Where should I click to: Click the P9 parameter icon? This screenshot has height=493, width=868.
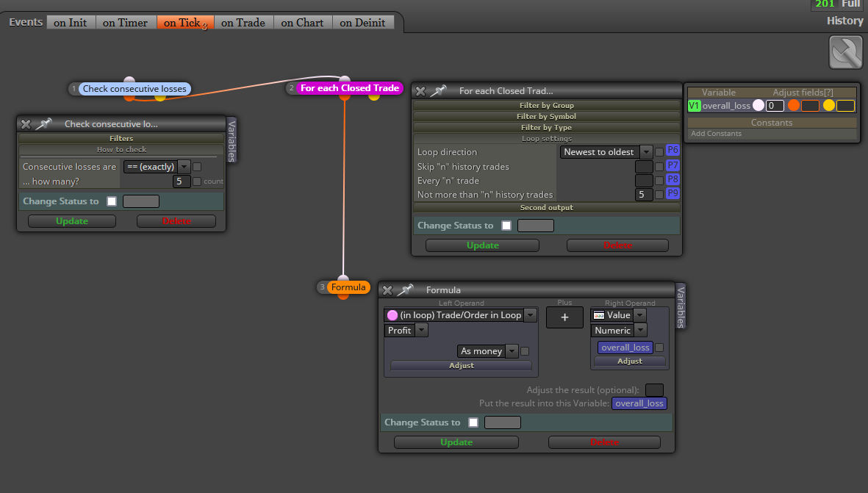[672, 194]
